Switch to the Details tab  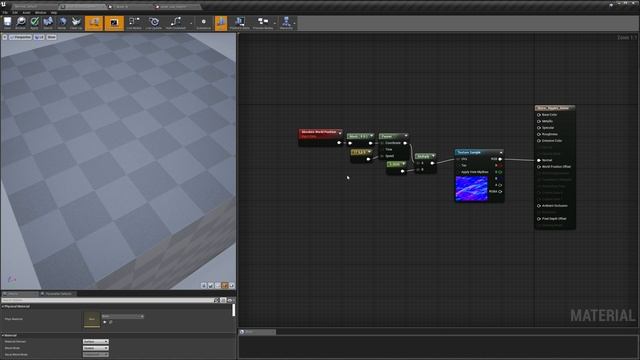20,293
